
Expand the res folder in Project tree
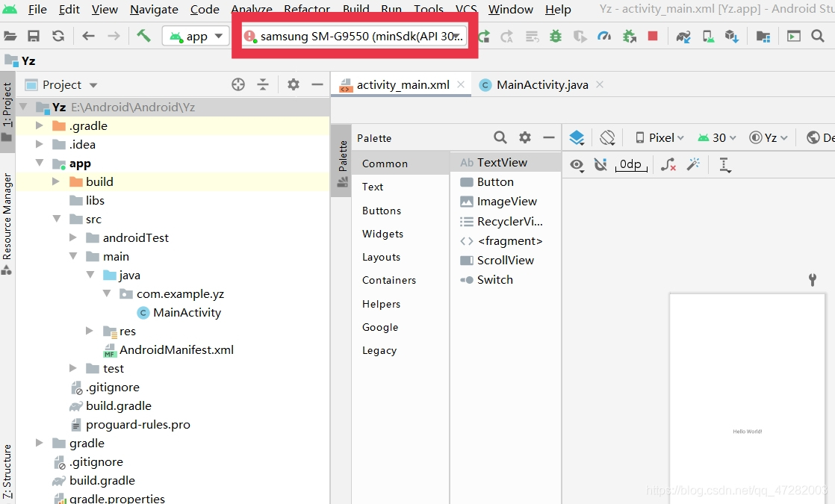(x=89, y=331)
